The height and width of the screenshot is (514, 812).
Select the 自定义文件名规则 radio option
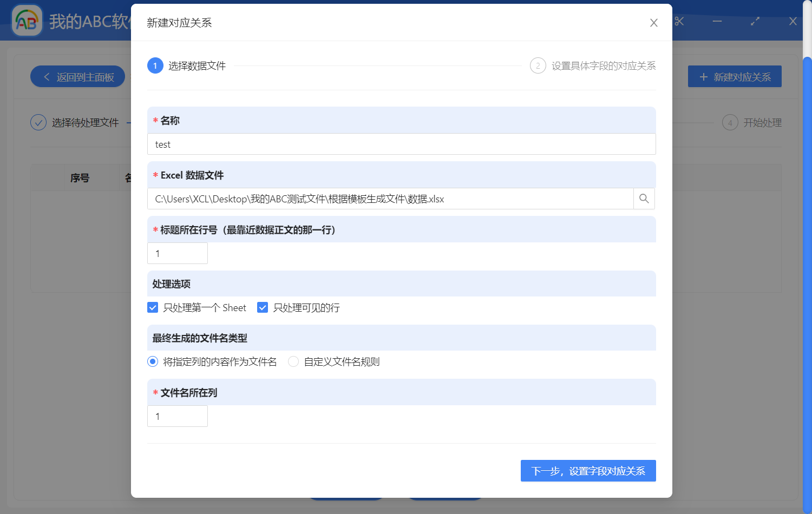click(x=293, y=361)
